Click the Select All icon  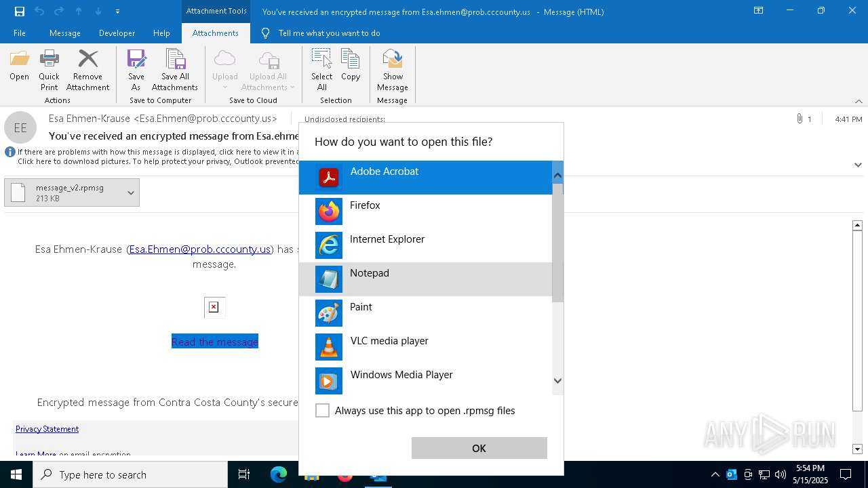pos(321,70)
